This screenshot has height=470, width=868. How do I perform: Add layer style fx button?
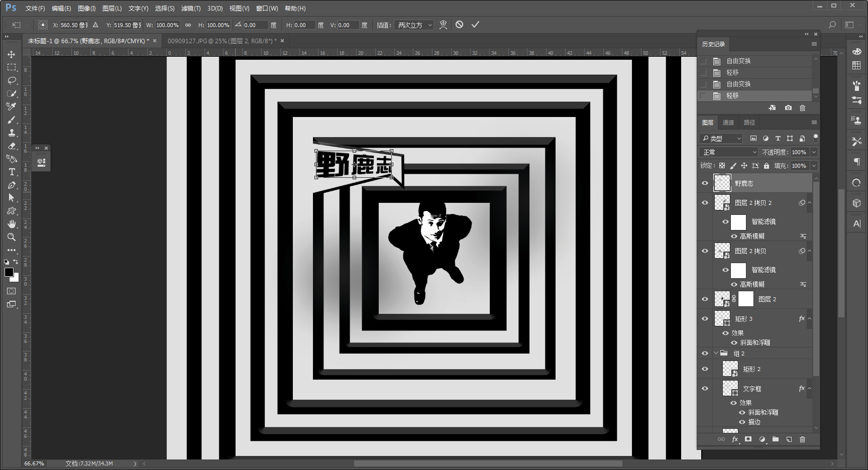tap(735, 439)
